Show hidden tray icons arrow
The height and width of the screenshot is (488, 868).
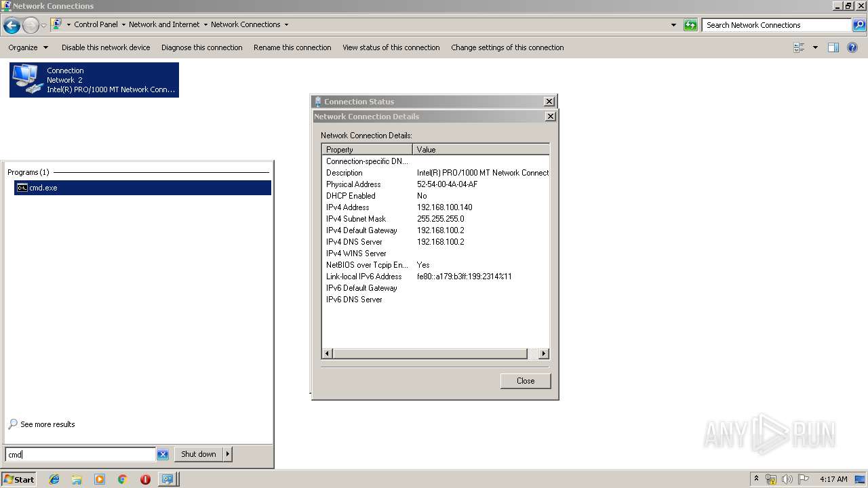[756, 479]
